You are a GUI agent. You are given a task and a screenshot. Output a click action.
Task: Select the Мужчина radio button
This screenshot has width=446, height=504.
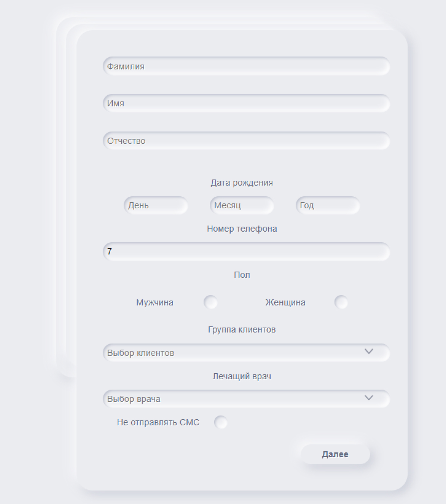click(x=210, y=302)
